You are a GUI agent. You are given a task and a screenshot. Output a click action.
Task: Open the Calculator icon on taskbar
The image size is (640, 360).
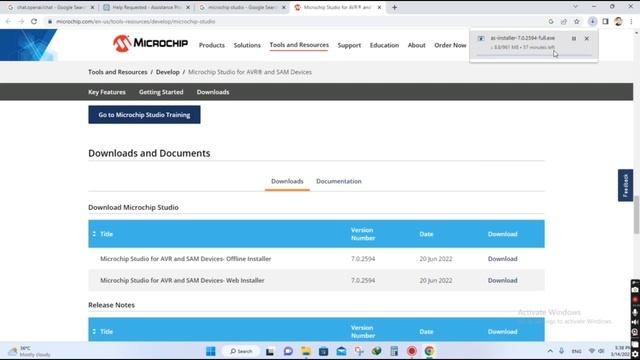pyautogui.click(x=394, y=351)
